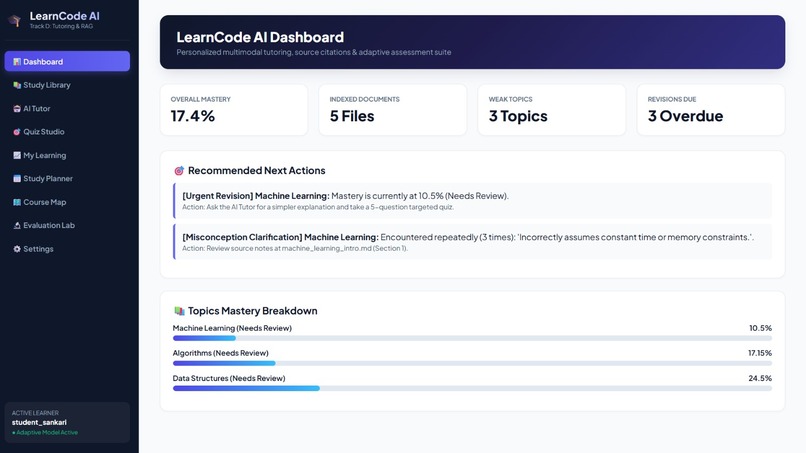Click the Settings gear icon

coord(17,249)
